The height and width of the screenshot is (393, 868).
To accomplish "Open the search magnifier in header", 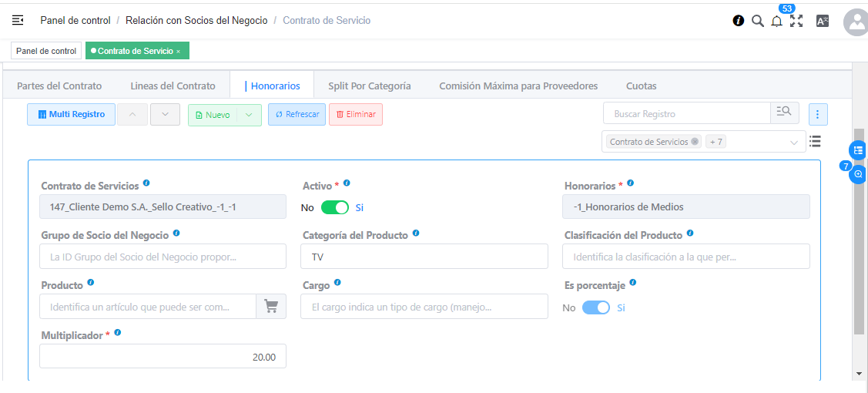I will [757, 21].
